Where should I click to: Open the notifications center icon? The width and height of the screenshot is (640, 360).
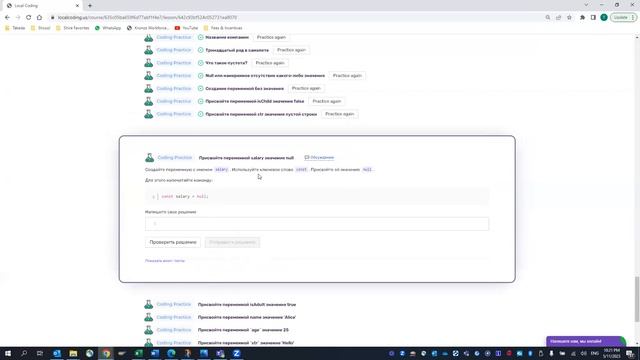click(631, 353)
